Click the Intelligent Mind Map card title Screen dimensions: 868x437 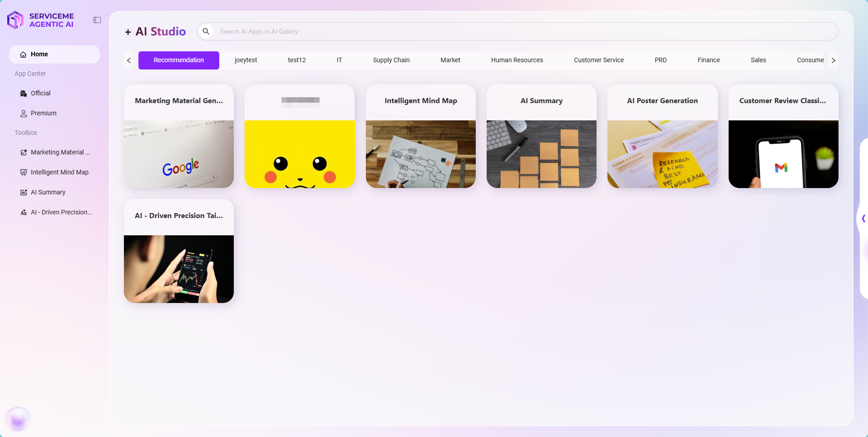coord(421,101)
